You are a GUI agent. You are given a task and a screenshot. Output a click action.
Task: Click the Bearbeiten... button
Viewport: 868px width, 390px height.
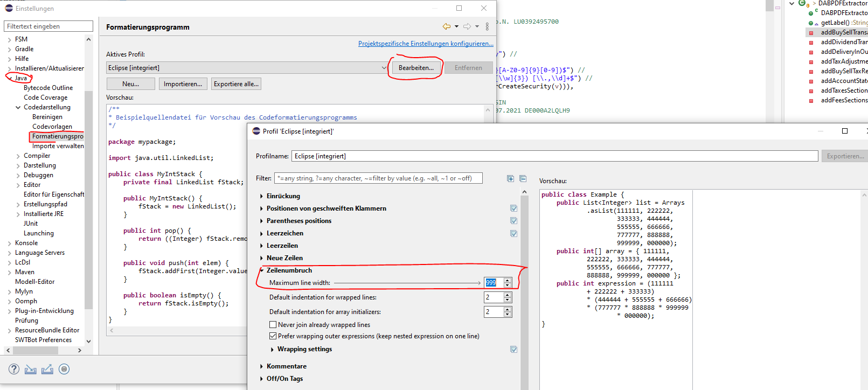[x=415, y=68]
